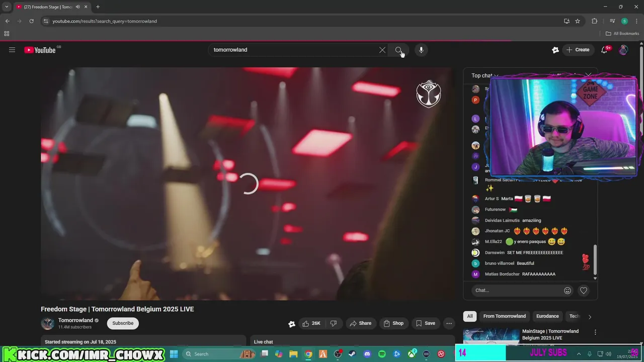Screen dimensions: 644x362
Task: Open more actions for the video
Action: [449, 323]
